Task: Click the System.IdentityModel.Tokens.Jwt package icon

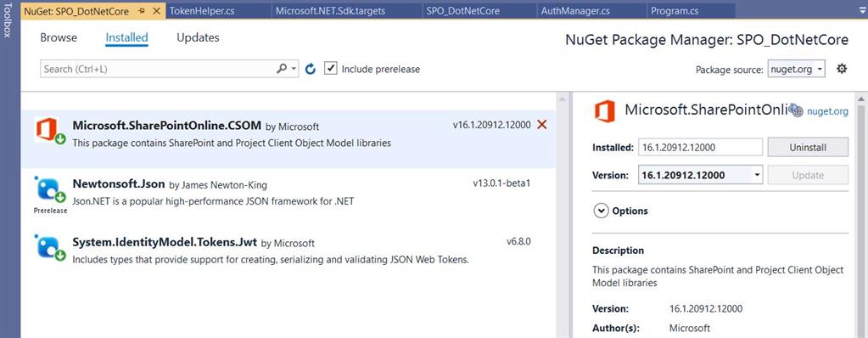Action: [x=50, y=248]
